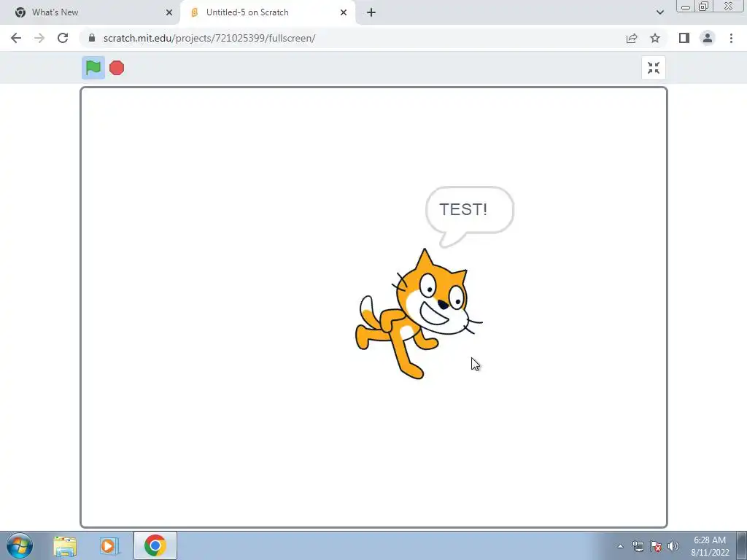Reload the Scratch page
This screenshot has width=747, height=560.
(x=63, y=38)
